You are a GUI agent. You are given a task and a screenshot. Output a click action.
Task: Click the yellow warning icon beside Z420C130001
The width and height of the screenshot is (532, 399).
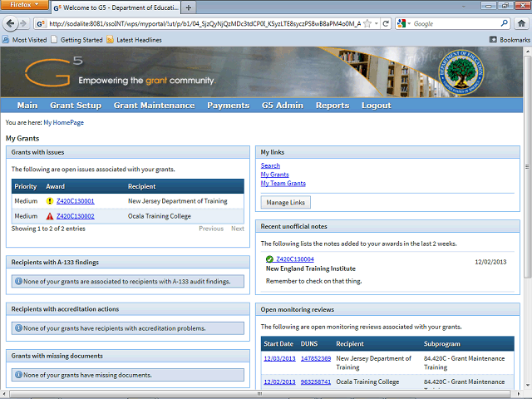pyautogui.click(x=50, y=201)
